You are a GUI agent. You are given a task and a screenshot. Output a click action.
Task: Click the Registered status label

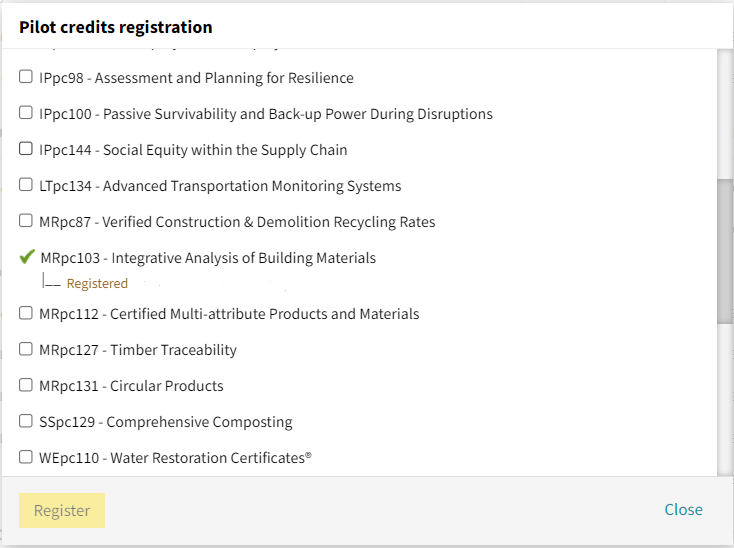[97, 284]
